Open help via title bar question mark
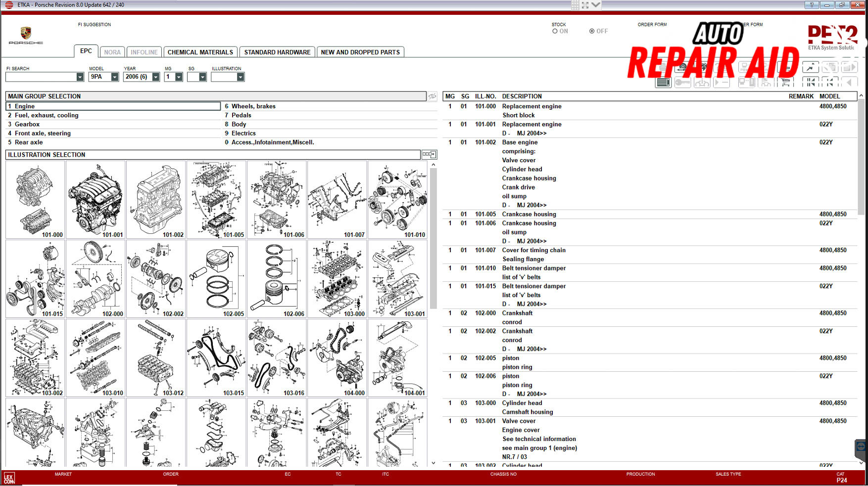The width and height of the screenshot is (868, 486). tap(812, 5)
